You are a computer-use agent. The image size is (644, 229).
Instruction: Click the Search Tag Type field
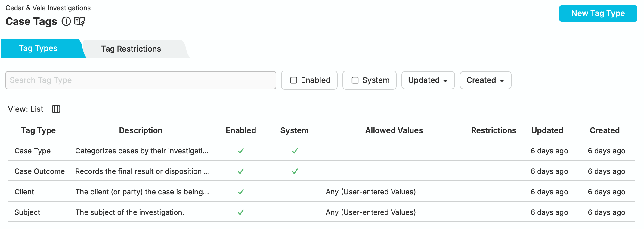coord(141,80)
